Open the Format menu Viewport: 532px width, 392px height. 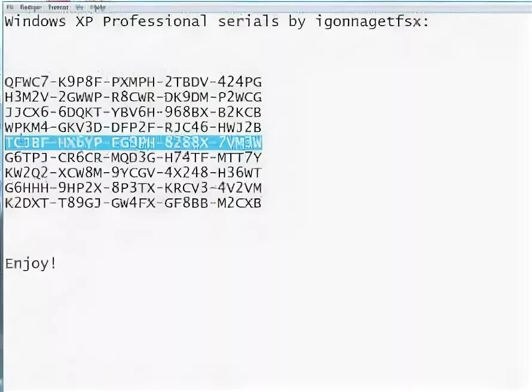58,7
